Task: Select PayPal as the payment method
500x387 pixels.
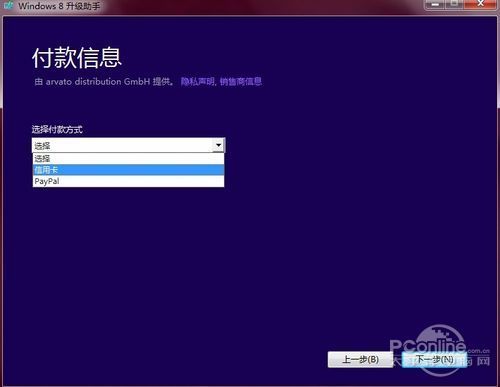Action: [x=128, y=181]
